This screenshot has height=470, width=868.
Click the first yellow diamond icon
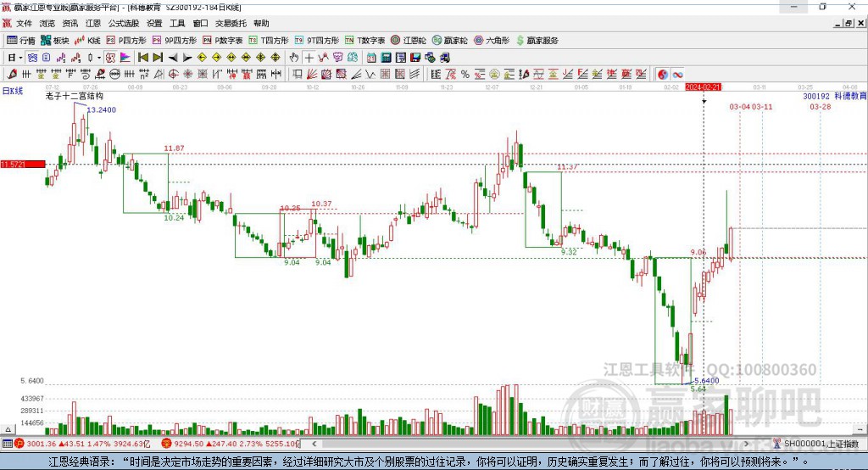point(202,58)
